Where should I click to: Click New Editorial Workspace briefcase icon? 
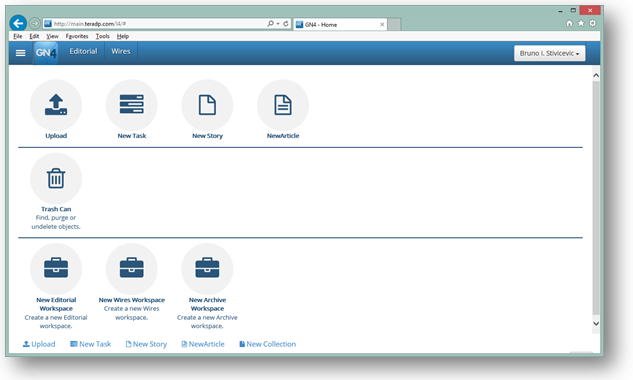(x=56, y=269)
